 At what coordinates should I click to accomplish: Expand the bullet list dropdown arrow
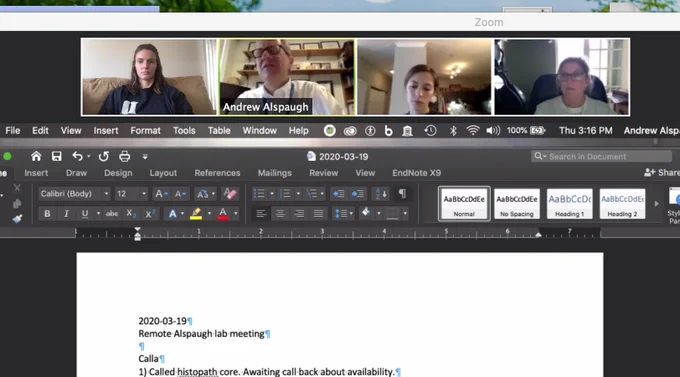pos(272,194)
